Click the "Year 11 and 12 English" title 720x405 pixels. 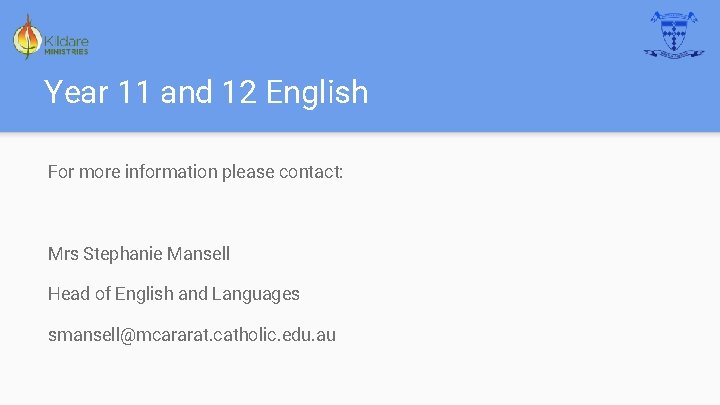(x=206, y=92)
